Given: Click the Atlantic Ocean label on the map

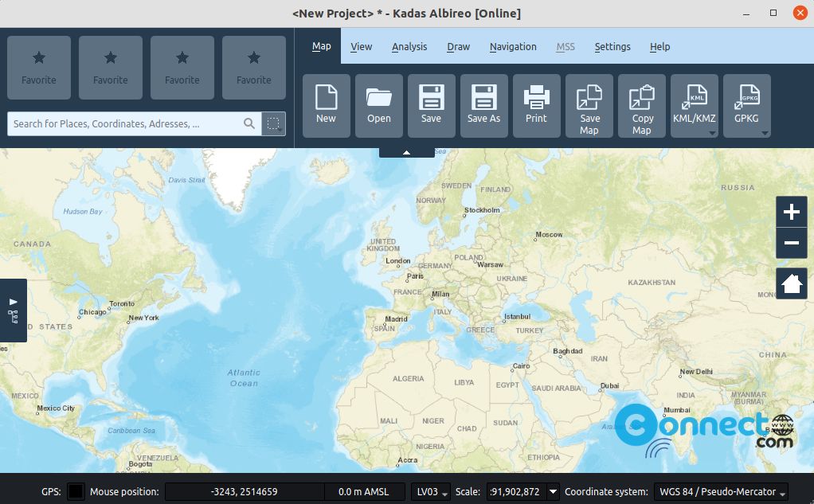Looking at the screenshot, I should tap(244, 378).
